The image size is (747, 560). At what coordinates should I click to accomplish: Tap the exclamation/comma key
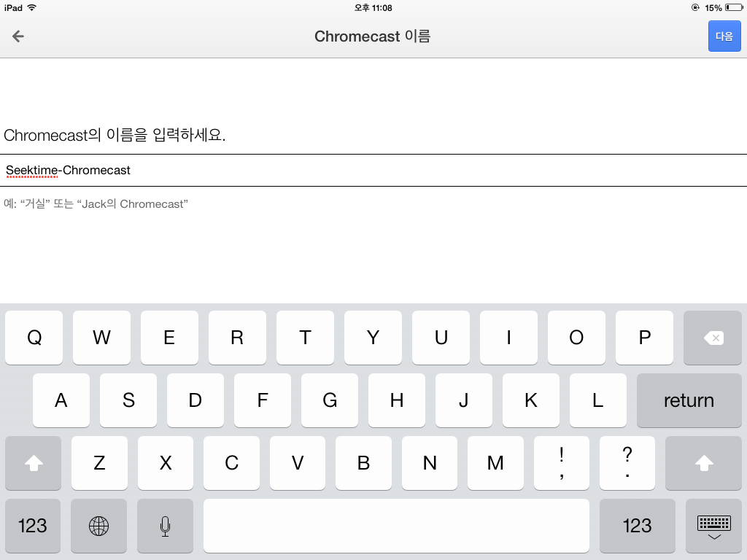click(x=562, y=463)
